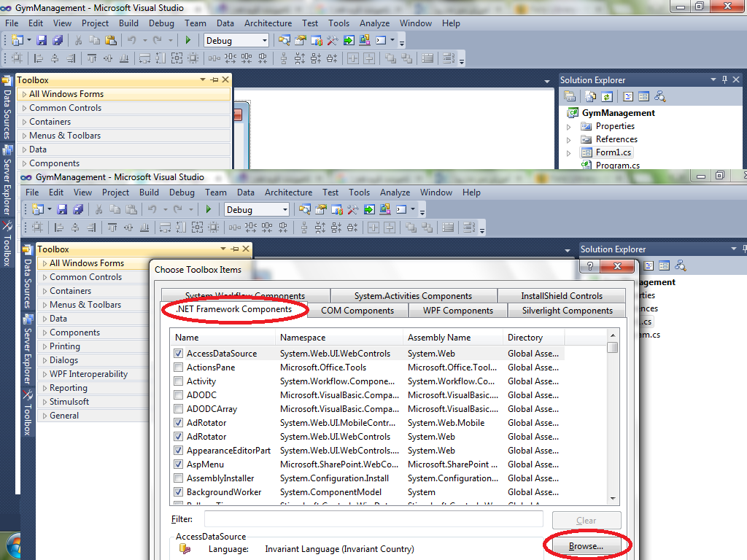Click Save icon in upper Visual Studio toolbar
Screen dimensions: 747x560
click(42, 41)
